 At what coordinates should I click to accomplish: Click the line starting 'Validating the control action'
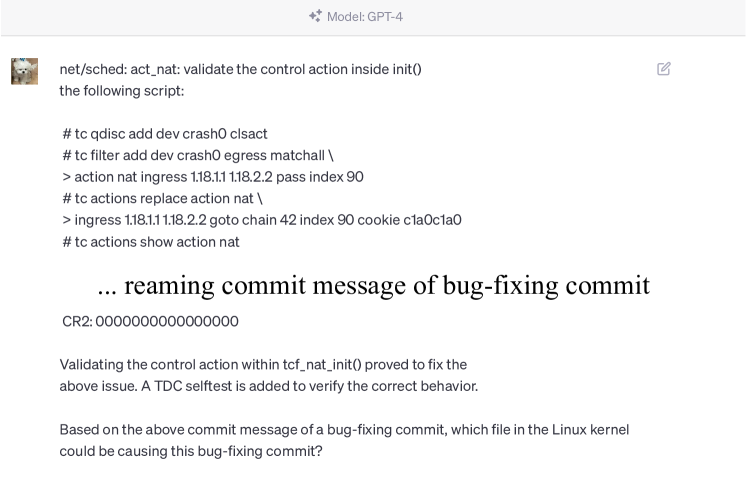click(263, 364)
